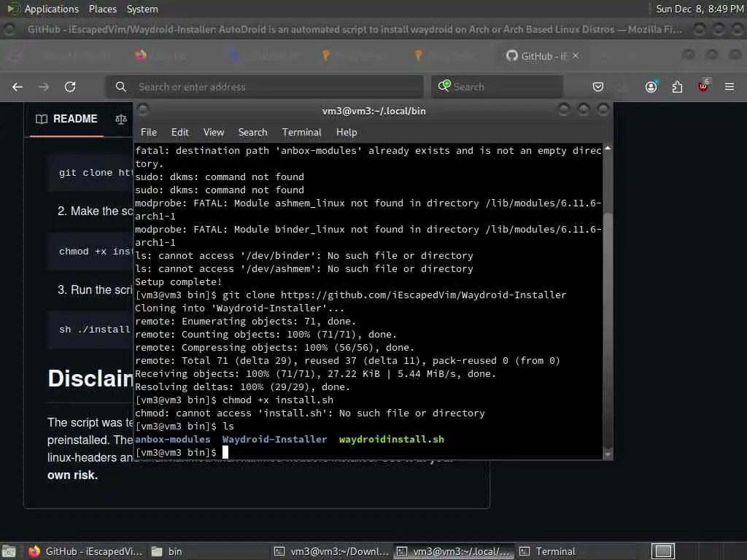Go back in Firefox history

coord(18,87)
